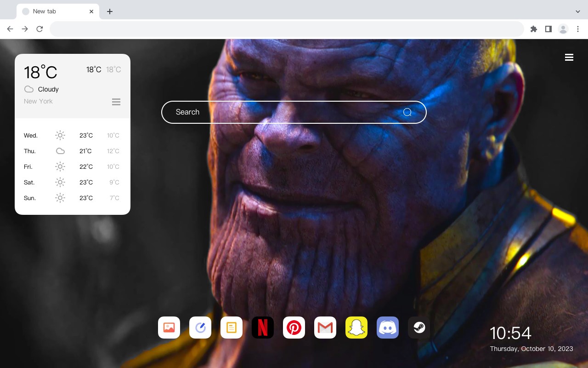Open the Gmail shortcut
The width and height of the screenshot is (588, 368).
tap(325, 328)
